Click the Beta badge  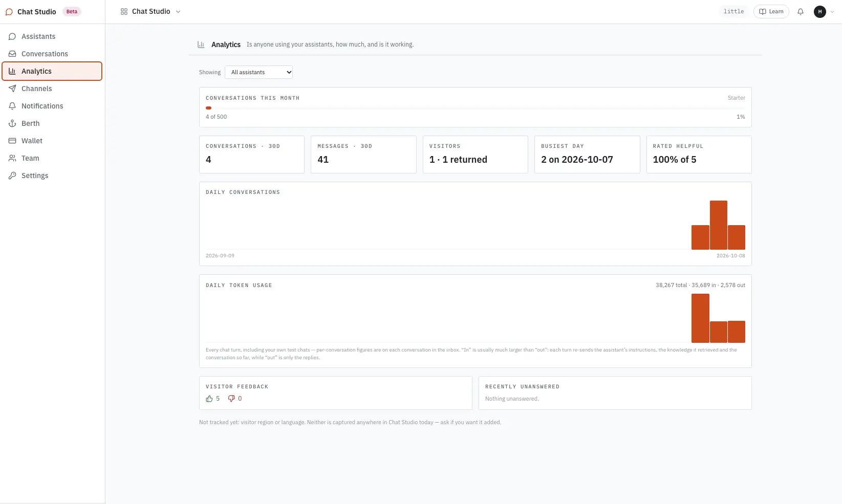pos(72,12)
